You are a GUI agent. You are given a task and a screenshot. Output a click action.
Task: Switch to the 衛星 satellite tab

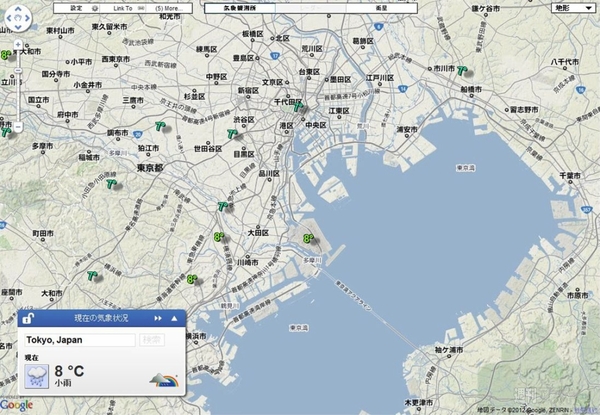coord(381,8)
